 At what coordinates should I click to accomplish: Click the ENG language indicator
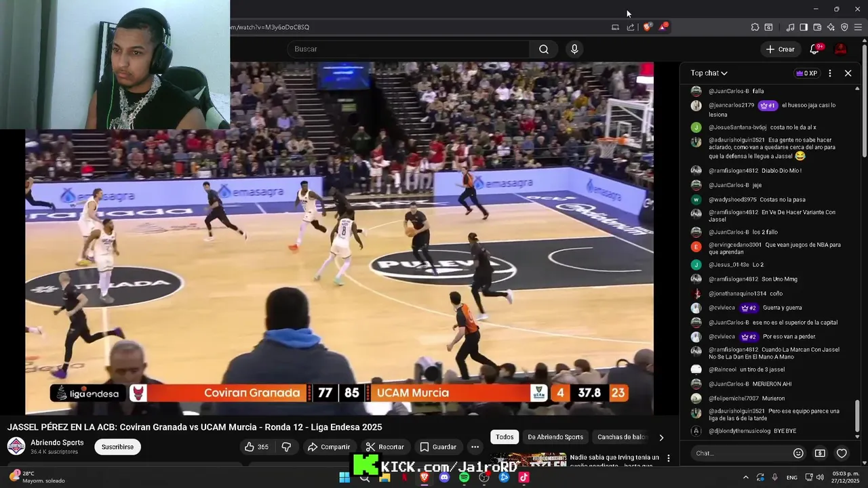791,478
